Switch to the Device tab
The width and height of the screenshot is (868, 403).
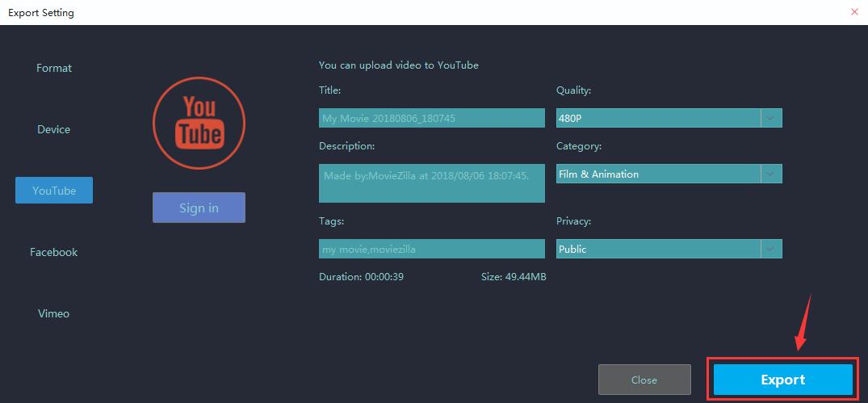pos(54,129)
